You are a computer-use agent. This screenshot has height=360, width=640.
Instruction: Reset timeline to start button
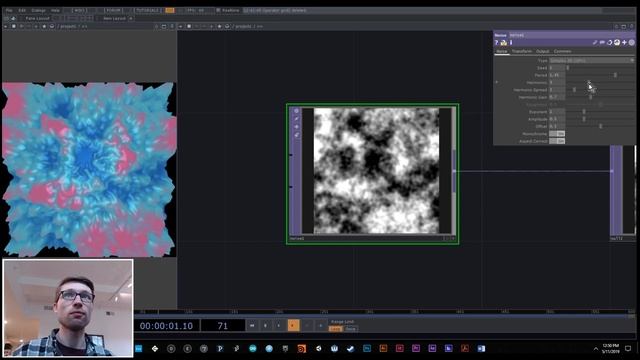coord(252,325)
